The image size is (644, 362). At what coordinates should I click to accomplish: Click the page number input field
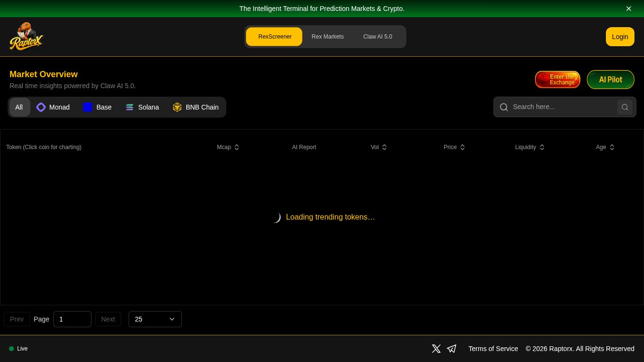pos(72,319)
